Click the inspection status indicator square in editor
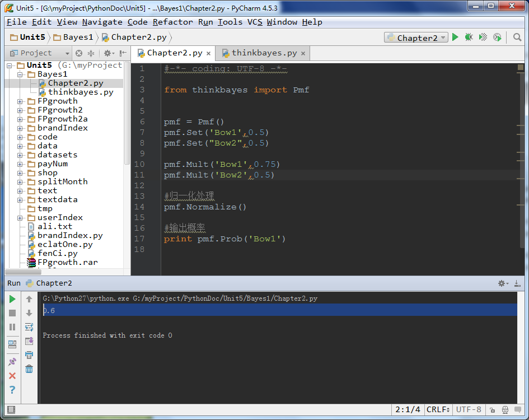The image size is (529, 420). [521, 68]
